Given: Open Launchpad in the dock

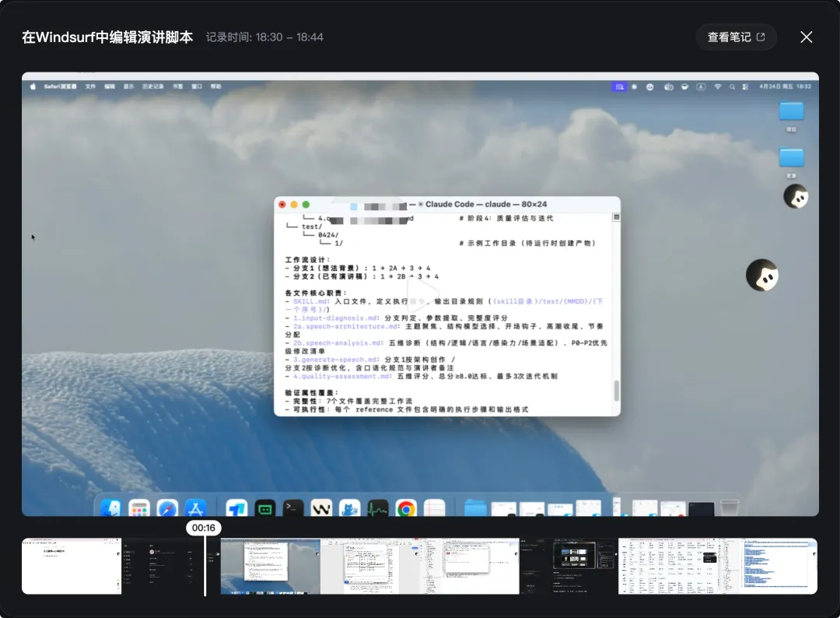Looking at the screenshot, I should 139,508.
